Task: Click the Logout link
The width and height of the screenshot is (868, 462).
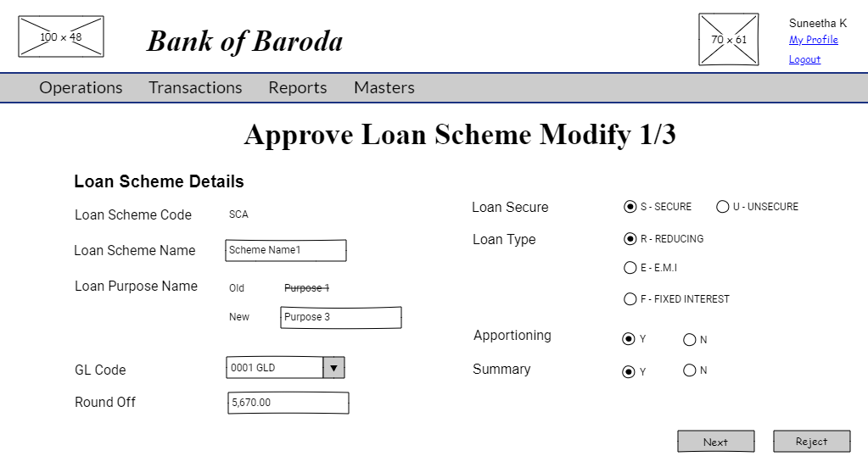Action: click(x=804, y=59)
